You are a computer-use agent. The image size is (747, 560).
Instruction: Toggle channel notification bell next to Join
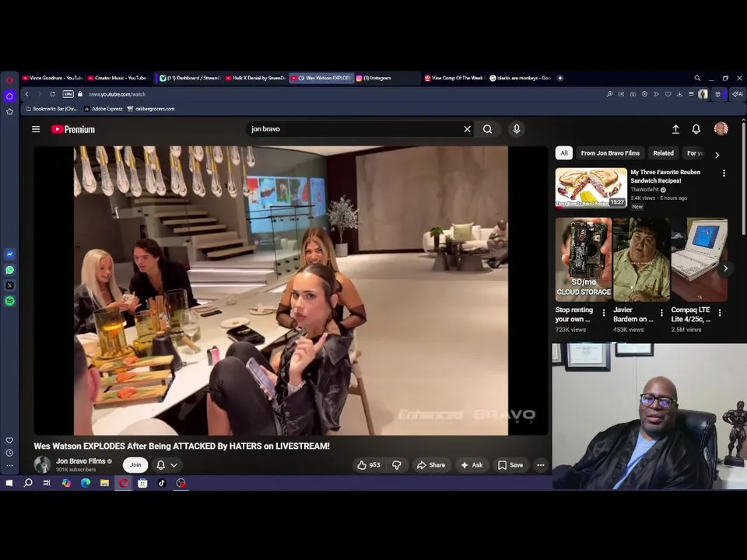click(x=161, y=465)
